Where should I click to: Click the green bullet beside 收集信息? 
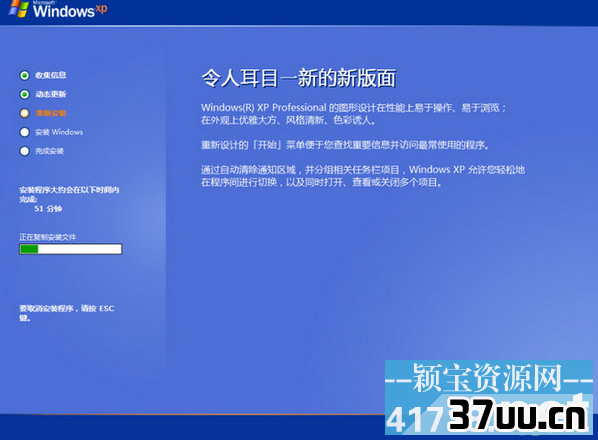(24, 75)
